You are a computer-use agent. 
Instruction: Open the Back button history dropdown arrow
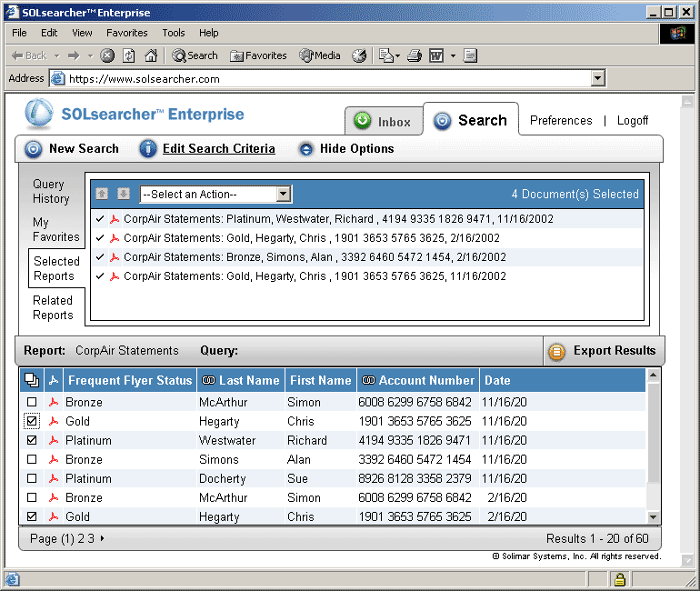coord(56,56)
